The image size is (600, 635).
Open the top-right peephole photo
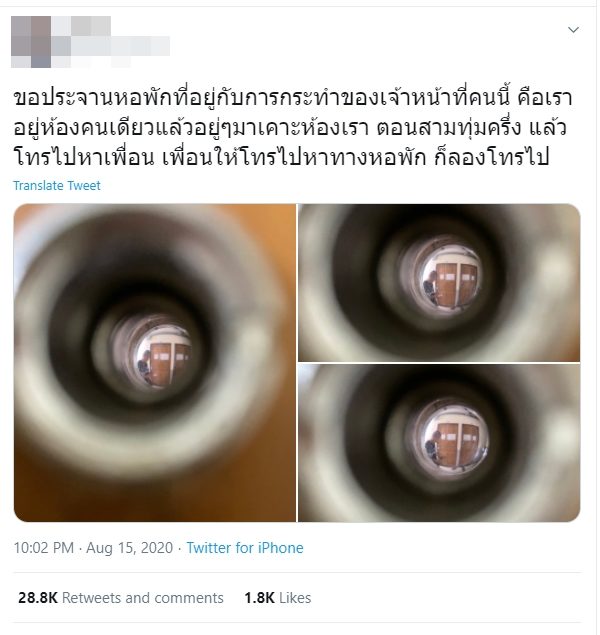click(x=440, y=283)
